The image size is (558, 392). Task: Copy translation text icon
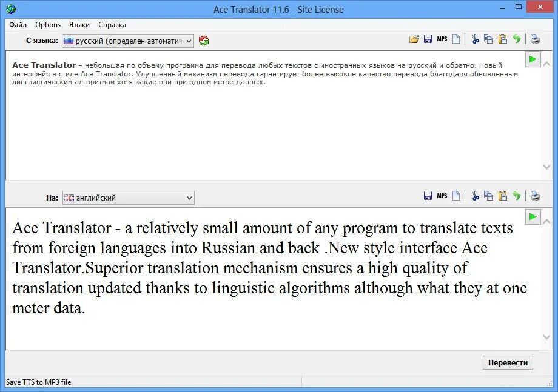pyautogui.click(x=489, y=196)
